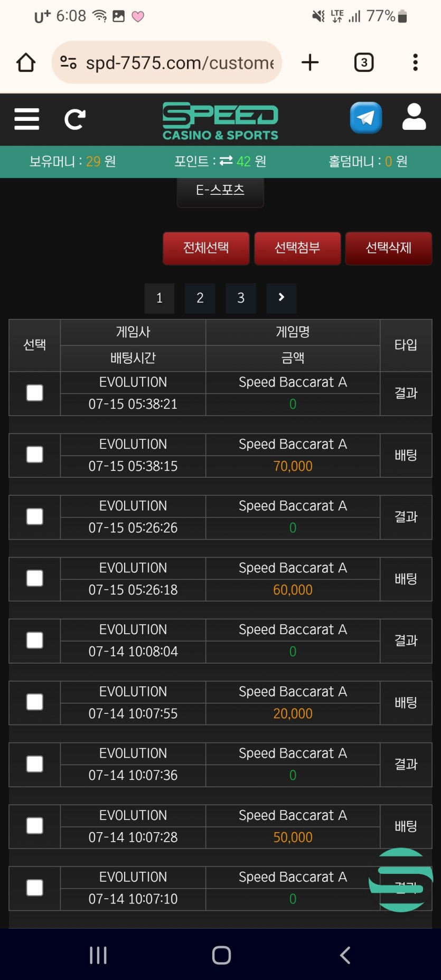The image size is (441, 980).
Task: Go to next page with chevron arrow
Action: (282, 298)
